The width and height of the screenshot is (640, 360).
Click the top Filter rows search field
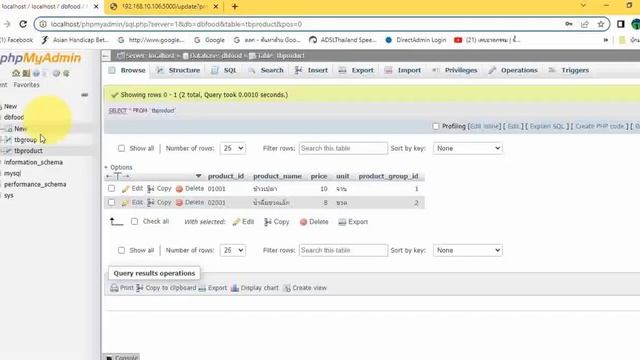pyautogui.click(x=343, y=148)
